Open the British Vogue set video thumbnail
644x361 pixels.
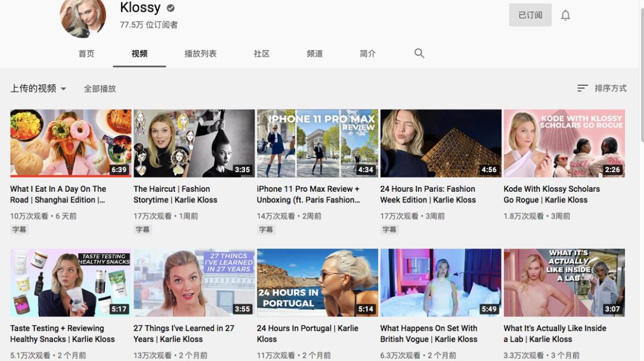tap(441, 282)
